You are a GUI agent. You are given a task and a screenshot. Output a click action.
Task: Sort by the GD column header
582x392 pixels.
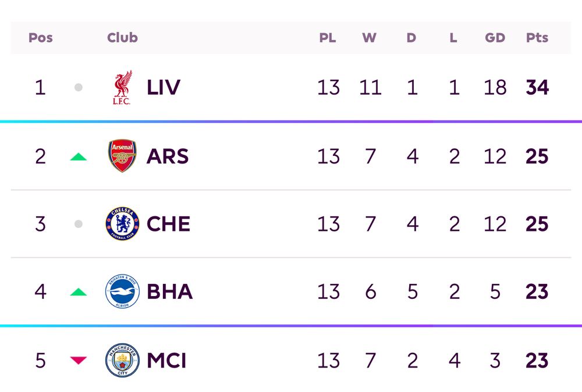click(495, 37)
